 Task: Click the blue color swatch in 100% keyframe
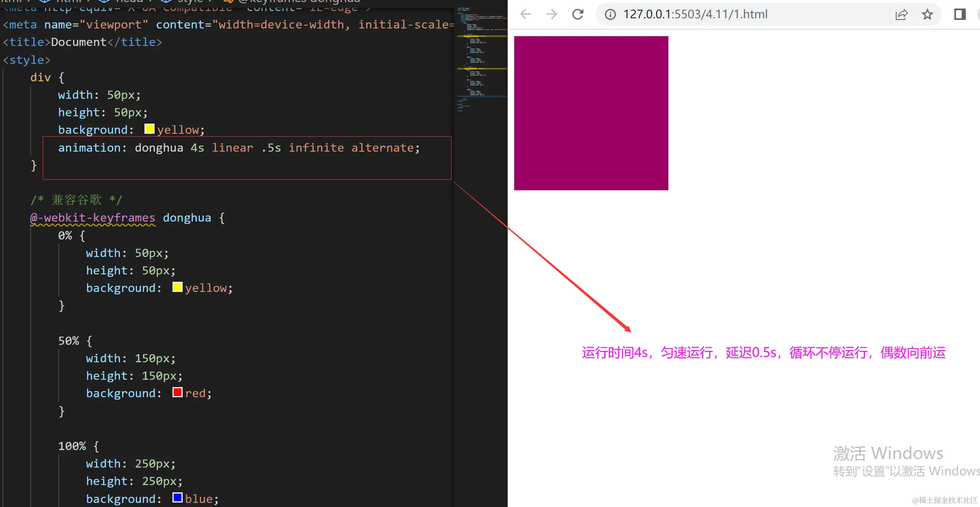[x=177, y=498]
